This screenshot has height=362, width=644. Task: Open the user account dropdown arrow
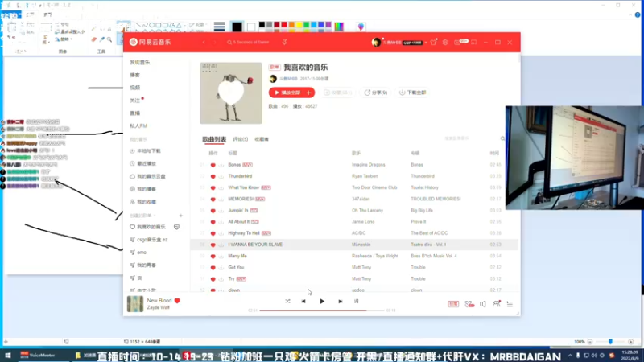[x=426, y=43]
